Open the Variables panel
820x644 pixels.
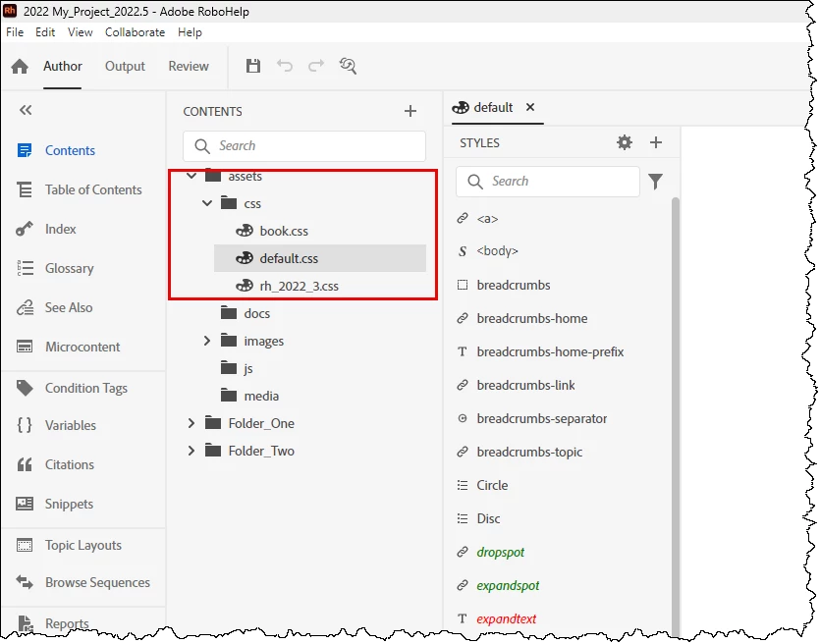(56, 425)
